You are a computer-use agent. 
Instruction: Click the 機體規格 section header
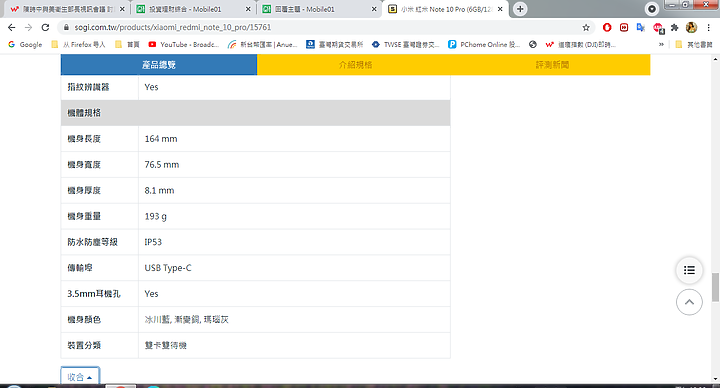[x=255, y=113]
